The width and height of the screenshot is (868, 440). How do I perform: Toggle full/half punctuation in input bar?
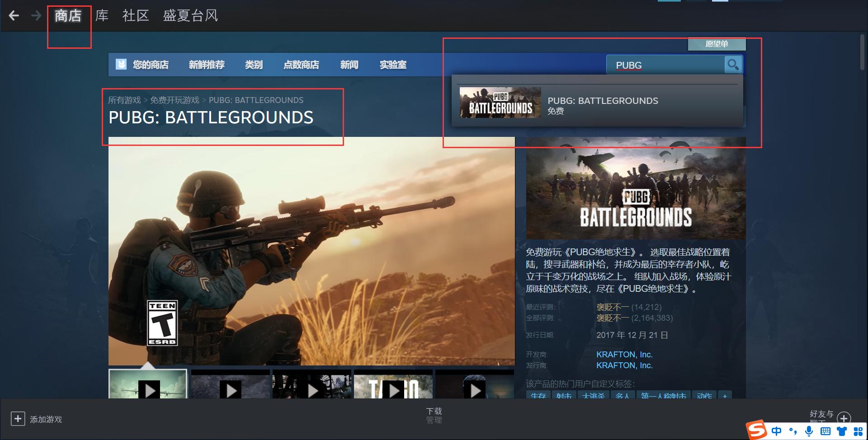(x=793, y=431)
